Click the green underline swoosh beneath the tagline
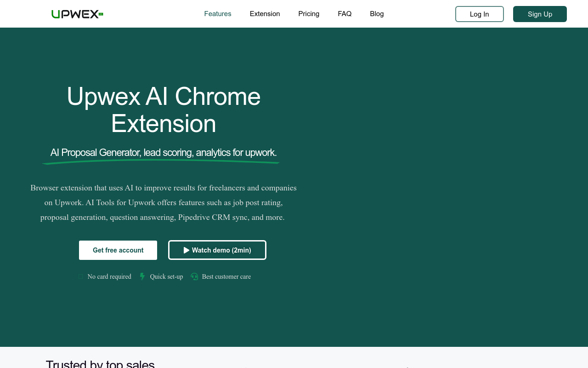 (x=161, y=162)
